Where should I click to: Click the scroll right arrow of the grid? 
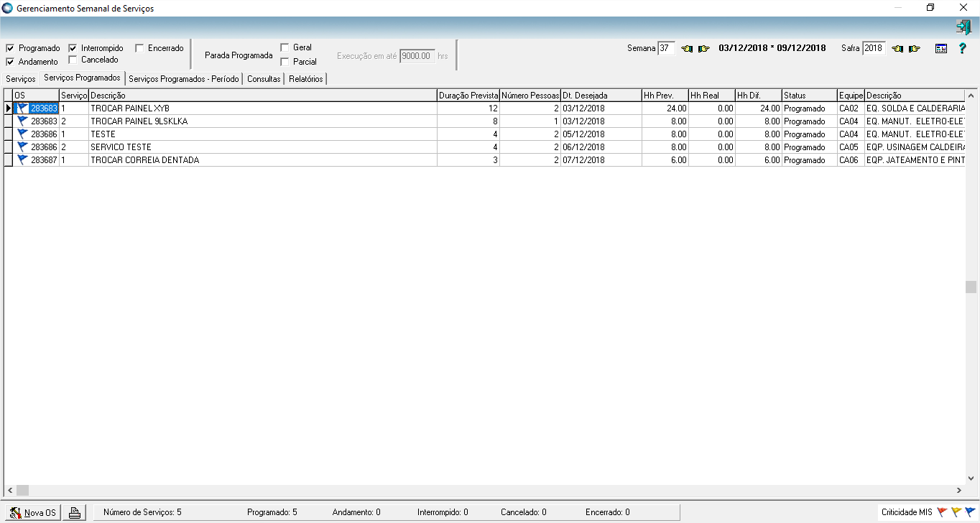coord(959,490)
